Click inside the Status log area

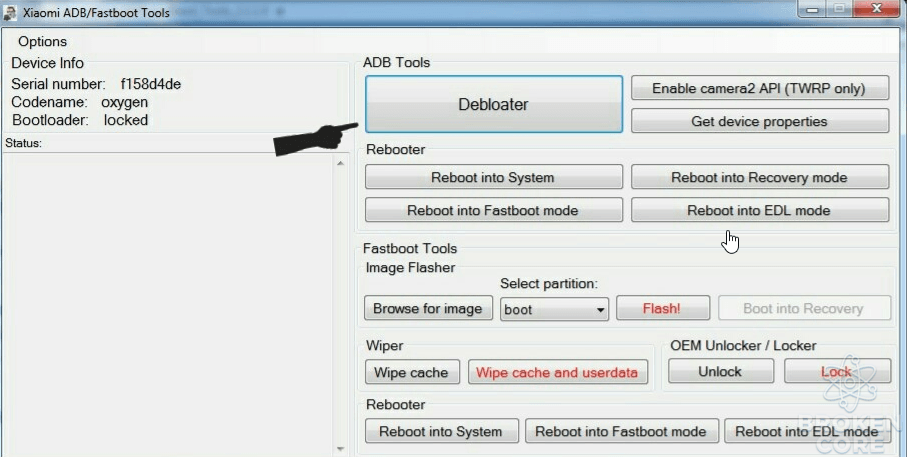coord(168,305)
